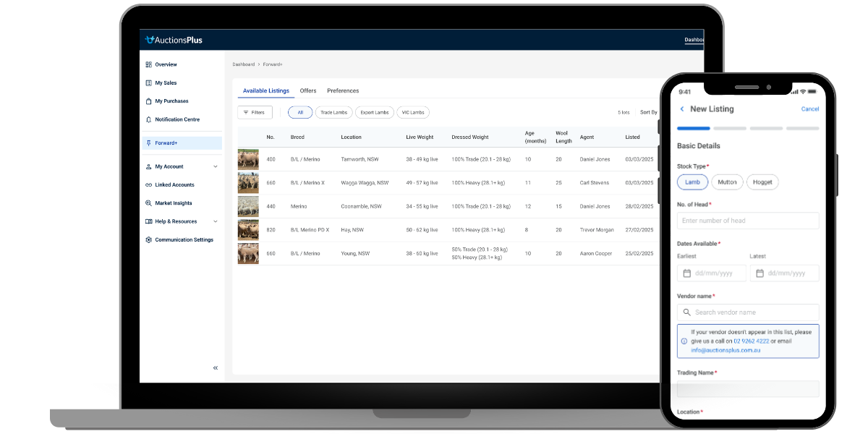Click the Forward+ pin icon
The image size is (868, 434).
pyautogui.click(x=148, y=143)
